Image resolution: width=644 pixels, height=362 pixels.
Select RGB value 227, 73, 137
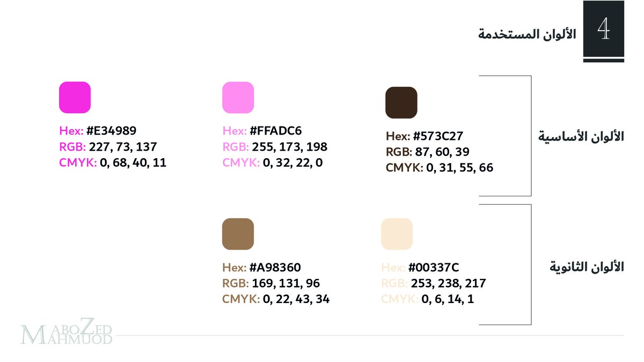pyautogui.click(x=123, y=147)
